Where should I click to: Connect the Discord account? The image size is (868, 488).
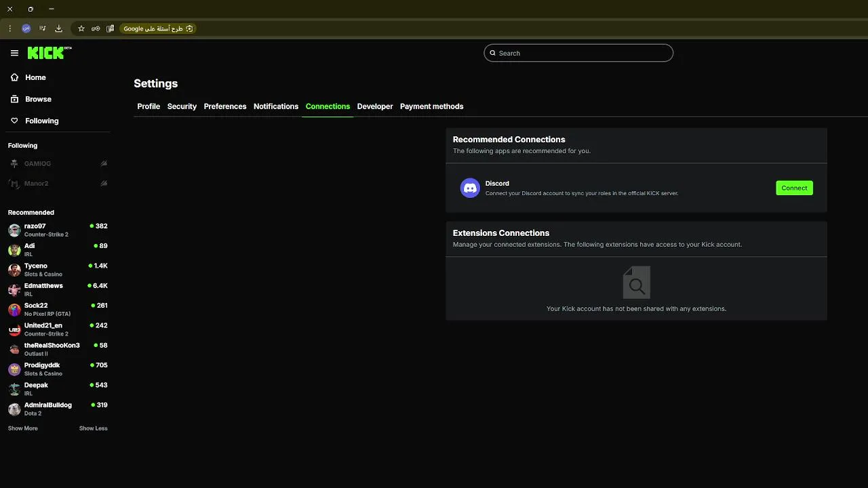coord(794,188)
